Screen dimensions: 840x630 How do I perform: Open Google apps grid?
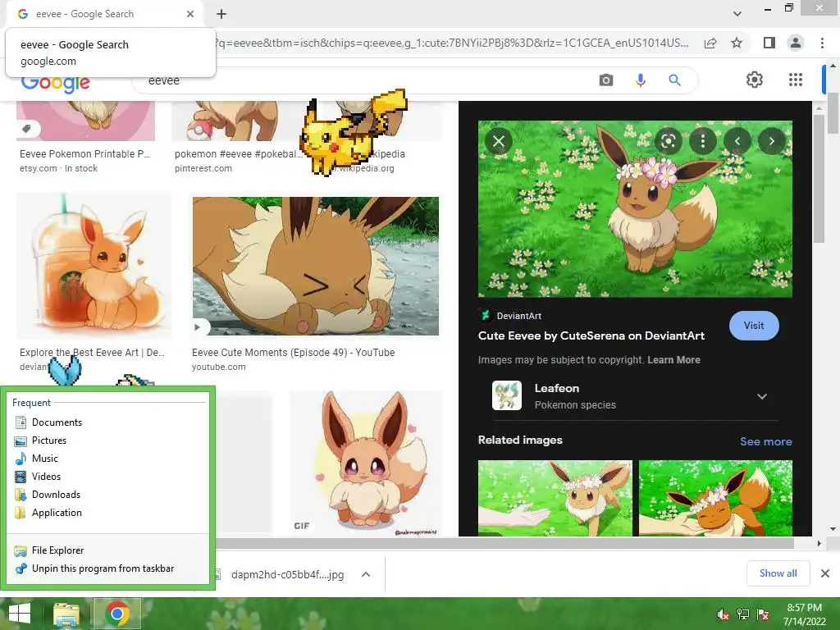point(796,80)
